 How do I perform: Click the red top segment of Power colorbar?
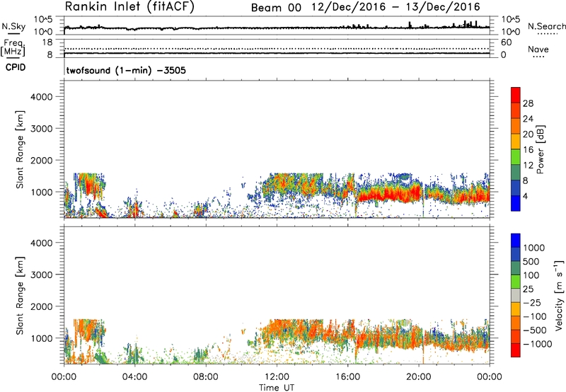516,95
